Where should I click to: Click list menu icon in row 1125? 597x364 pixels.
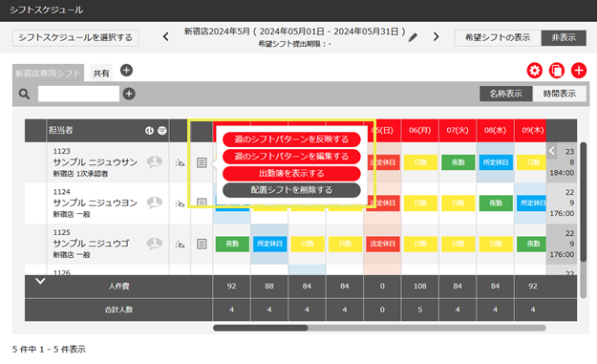[x=202, y=244]
